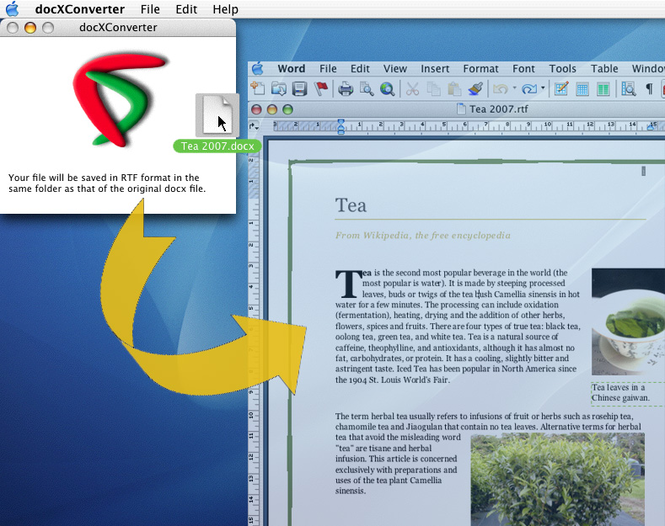Click the right indent marker on ruler
Screen dimensions: 665x526
(x=652, y=126)
